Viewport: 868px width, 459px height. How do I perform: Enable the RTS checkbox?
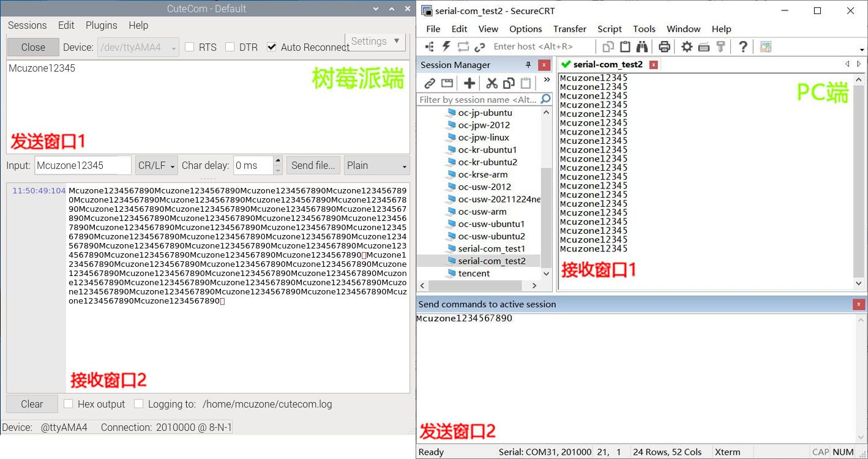pyautogui.click(x=190, y=47)
